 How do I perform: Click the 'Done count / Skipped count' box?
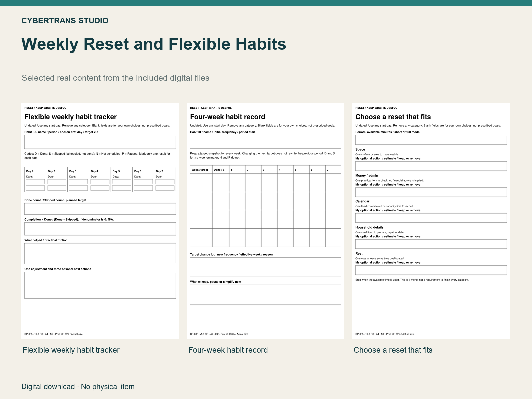point(100,209)
